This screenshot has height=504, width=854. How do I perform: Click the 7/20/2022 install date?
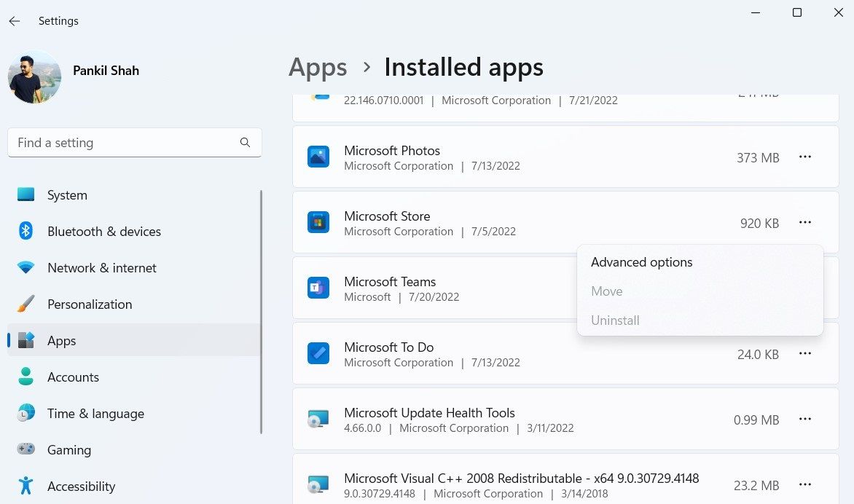(434, 297)
